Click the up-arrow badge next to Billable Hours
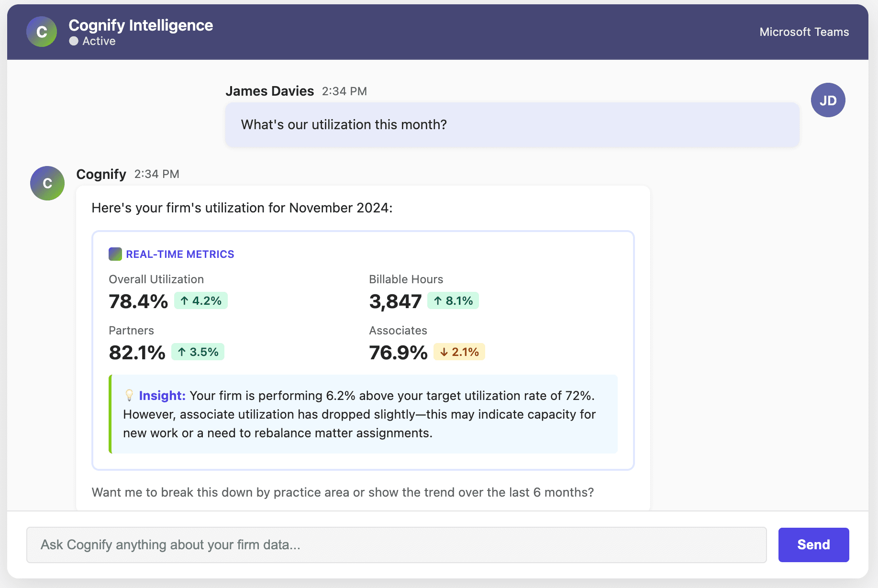Screen dimensions: 878x588 [x=453, y=300]
